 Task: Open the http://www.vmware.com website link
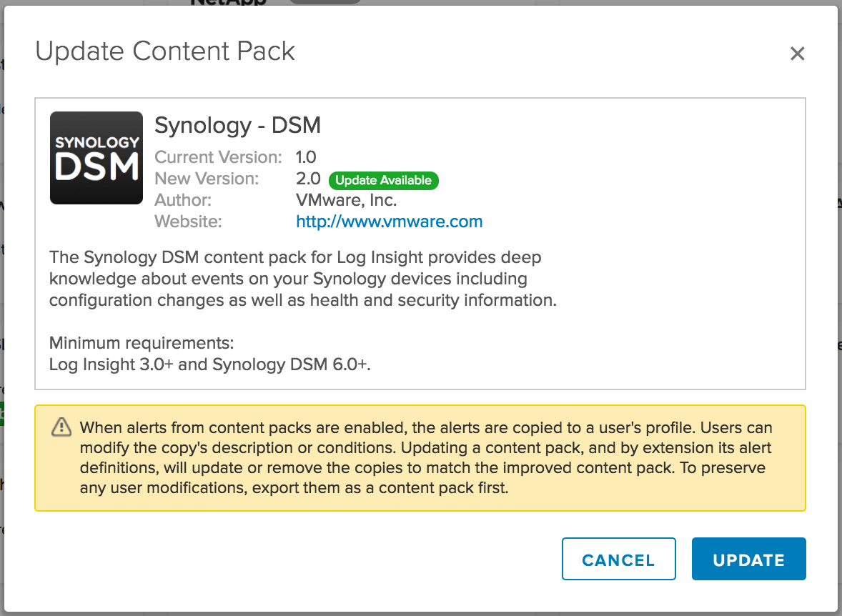pyautogui.click(x=390, y=222)
